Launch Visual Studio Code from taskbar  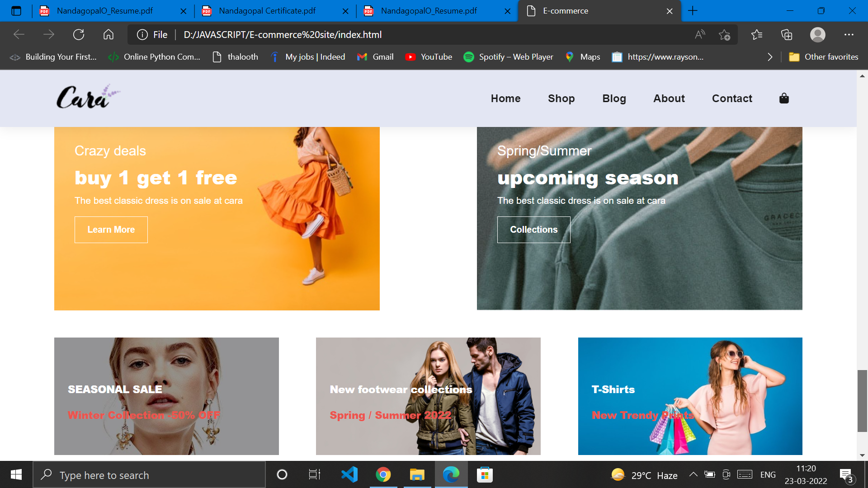tap(349, 474)
